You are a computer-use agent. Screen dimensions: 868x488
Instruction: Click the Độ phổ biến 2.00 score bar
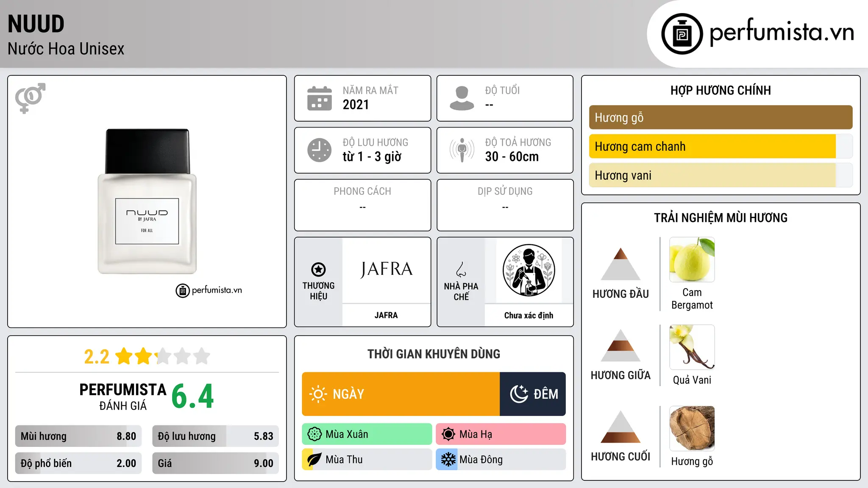tap(78, 463)
